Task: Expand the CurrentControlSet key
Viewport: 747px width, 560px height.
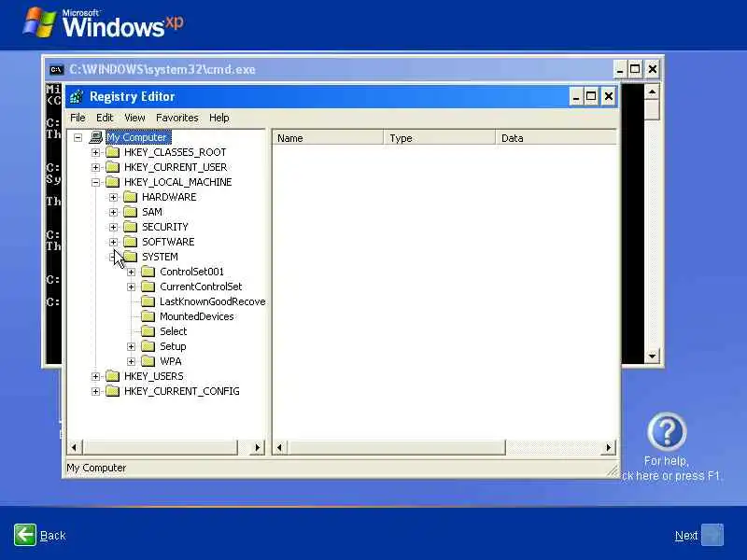Action: click(x=131, y=287)
